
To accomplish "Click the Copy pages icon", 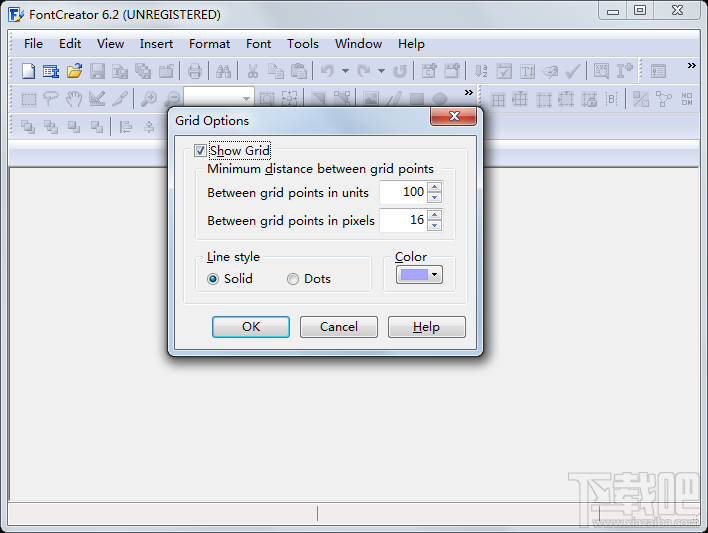I will [x=275, y=71].
